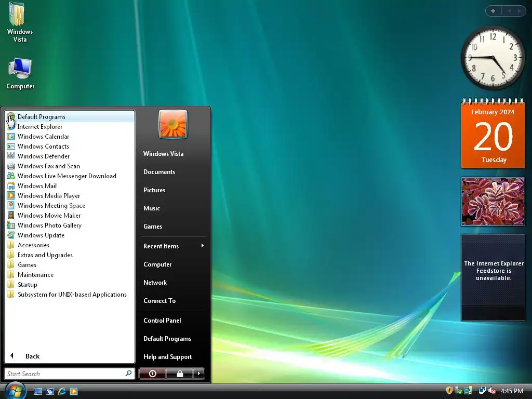Click the analog clock gadget
Screen dimensions: 532x399
point(493,58)
